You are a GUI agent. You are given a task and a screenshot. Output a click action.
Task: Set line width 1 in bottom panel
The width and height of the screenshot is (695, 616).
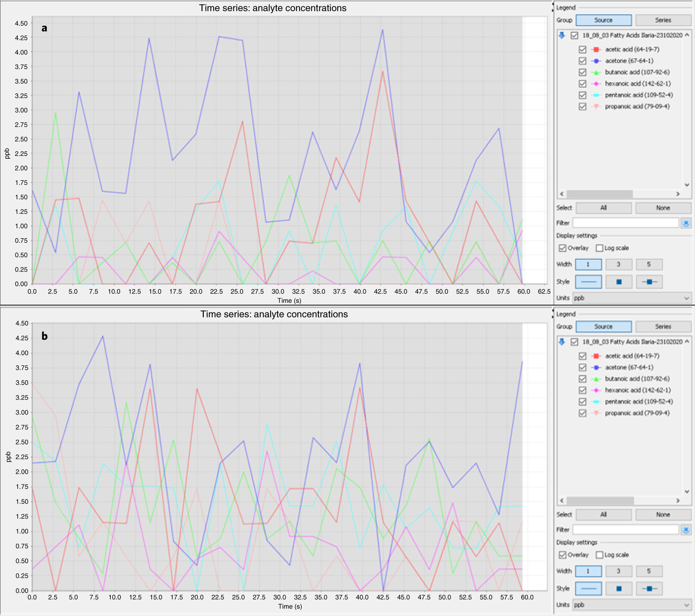[588, 571]
